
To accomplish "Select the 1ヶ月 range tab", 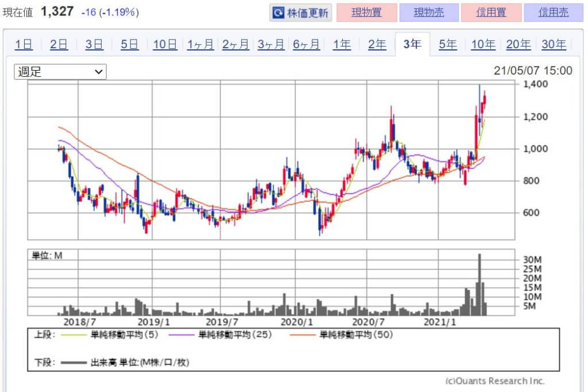I will 200,45.
